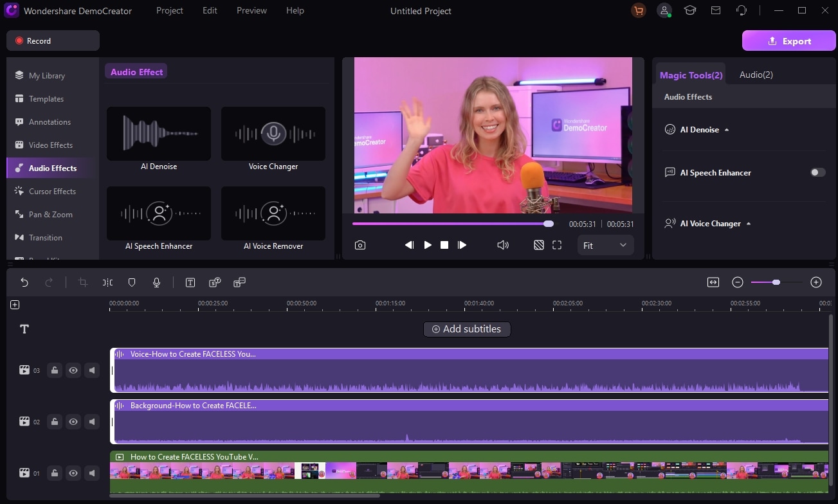
Task: Click the preview volume speaker icon
Action: click(x=503, y=245)
